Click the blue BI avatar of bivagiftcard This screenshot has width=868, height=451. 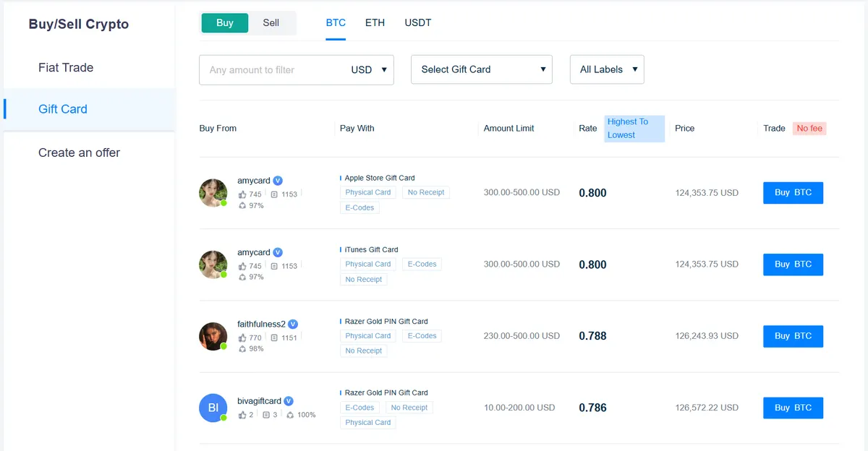213,408
